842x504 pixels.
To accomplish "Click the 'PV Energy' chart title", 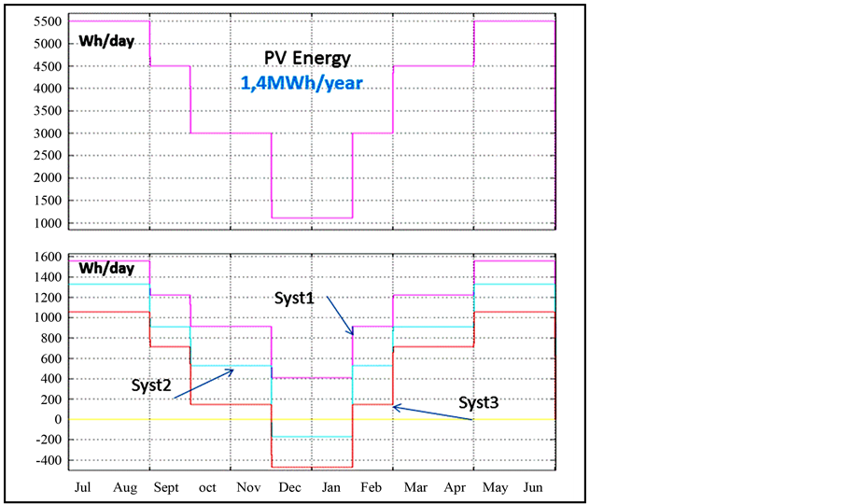I will [307, 59].
